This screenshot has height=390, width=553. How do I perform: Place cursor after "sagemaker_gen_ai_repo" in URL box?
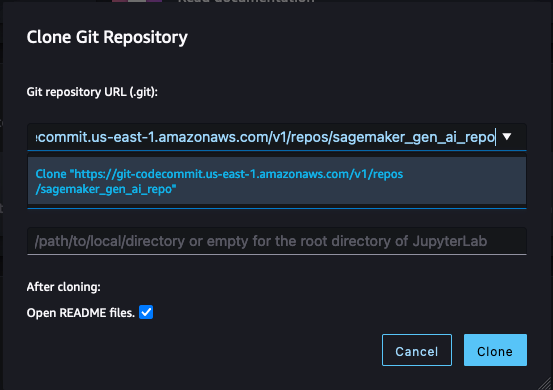point(496,137)
